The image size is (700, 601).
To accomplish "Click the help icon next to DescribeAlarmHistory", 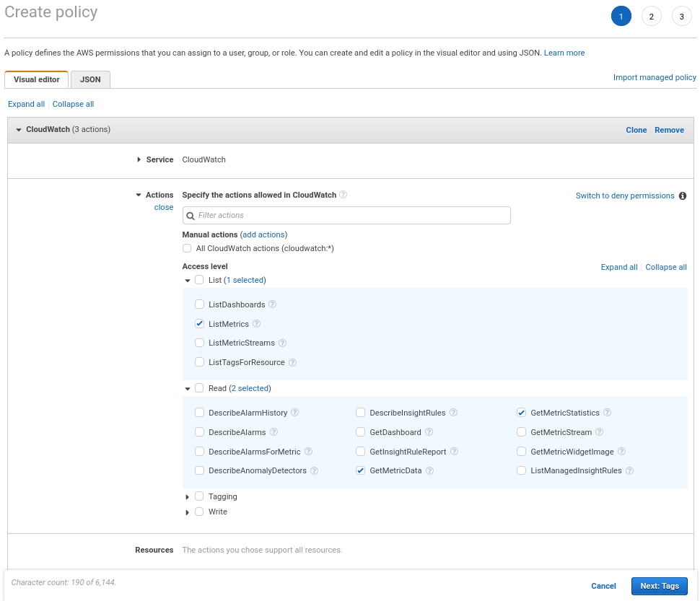I will (294, 412).
